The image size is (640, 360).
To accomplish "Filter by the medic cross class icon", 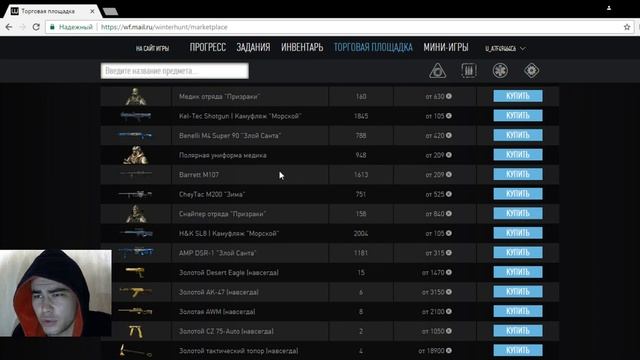I will point(500,71).
